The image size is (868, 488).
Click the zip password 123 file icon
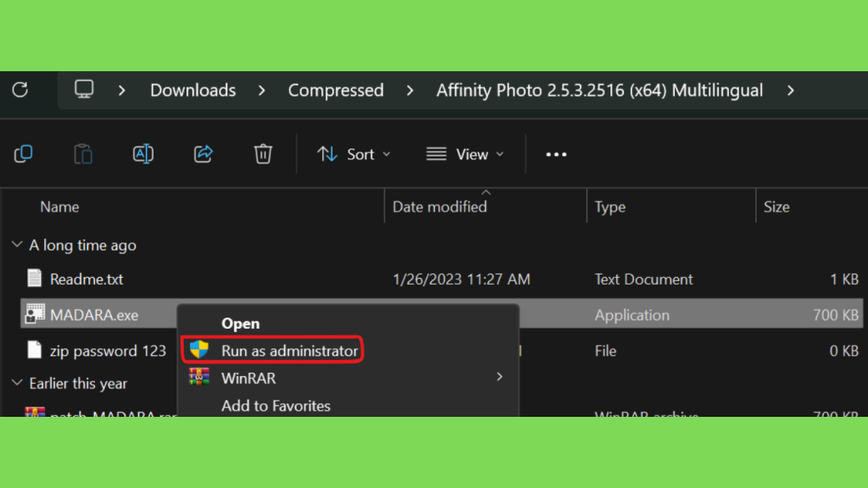pyautogui.click(x=34, y=350)
